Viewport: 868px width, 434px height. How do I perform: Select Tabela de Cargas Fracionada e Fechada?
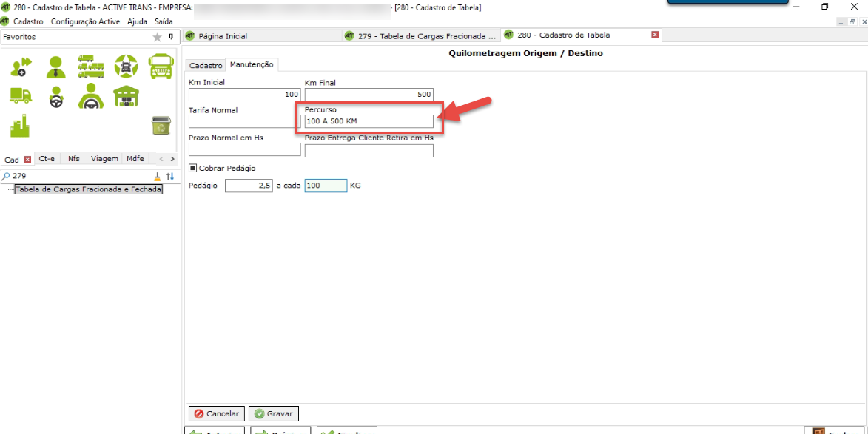click(88, 189)
